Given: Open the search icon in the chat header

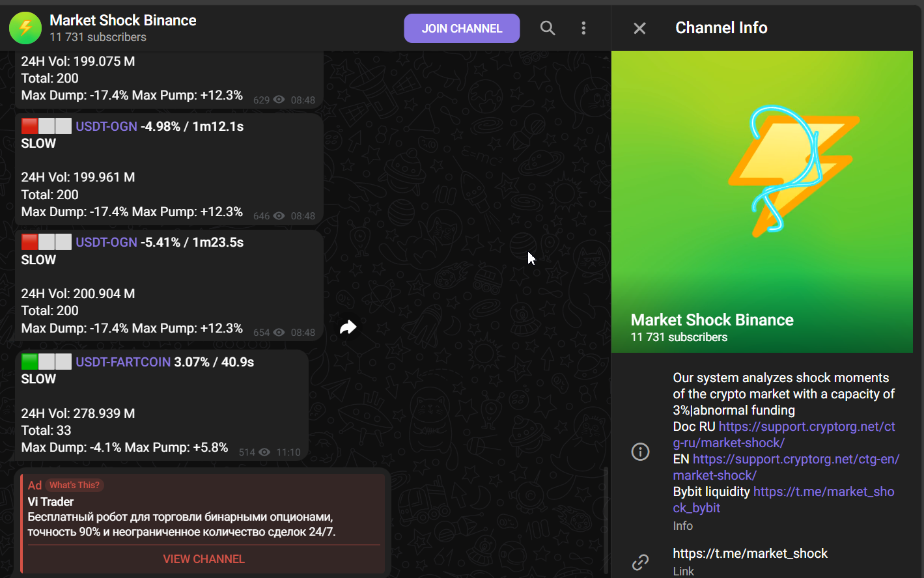Looking at the screenshot, I should [548, 28].
